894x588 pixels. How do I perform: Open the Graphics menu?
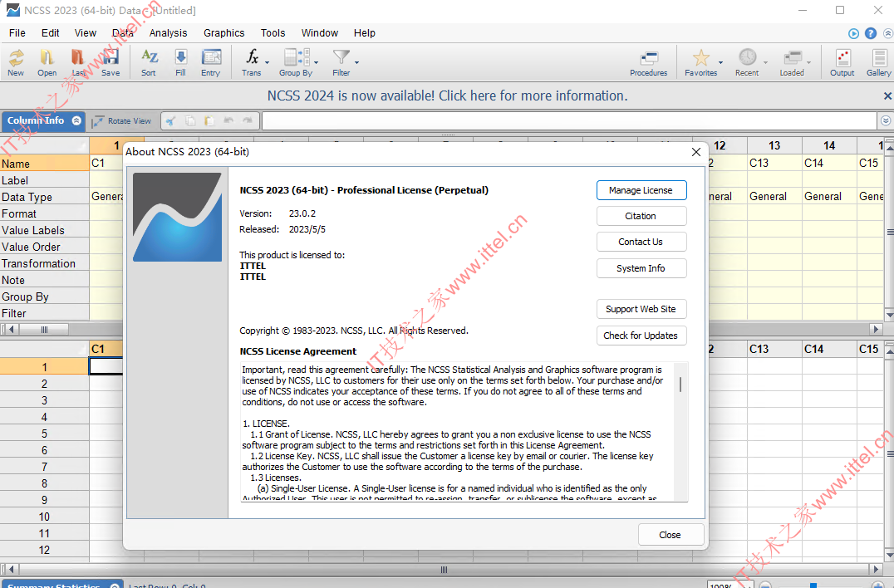point(224,33)
